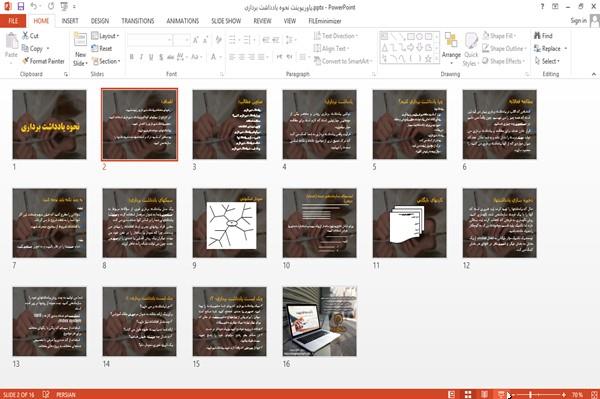Screen dimensions: 600x399
Task: Toggle Underline formatting
Action: coord(151,57)
